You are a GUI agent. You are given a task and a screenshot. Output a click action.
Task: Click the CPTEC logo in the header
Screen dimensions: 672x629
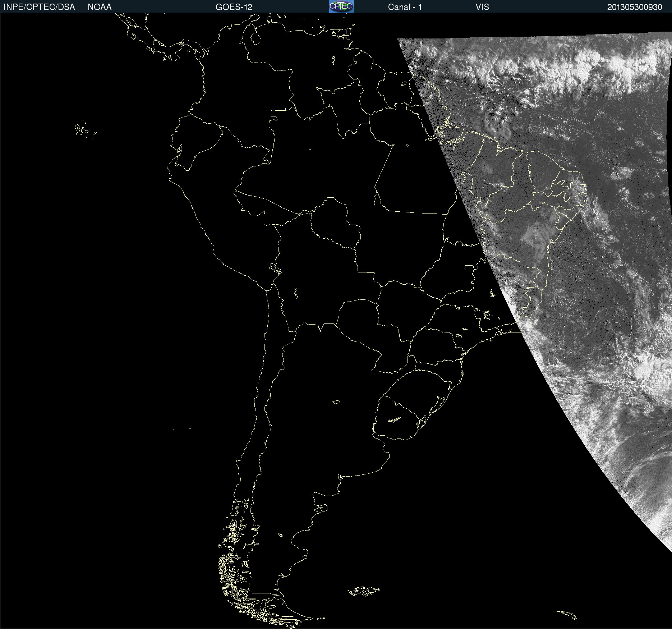[x=341, y=6]
